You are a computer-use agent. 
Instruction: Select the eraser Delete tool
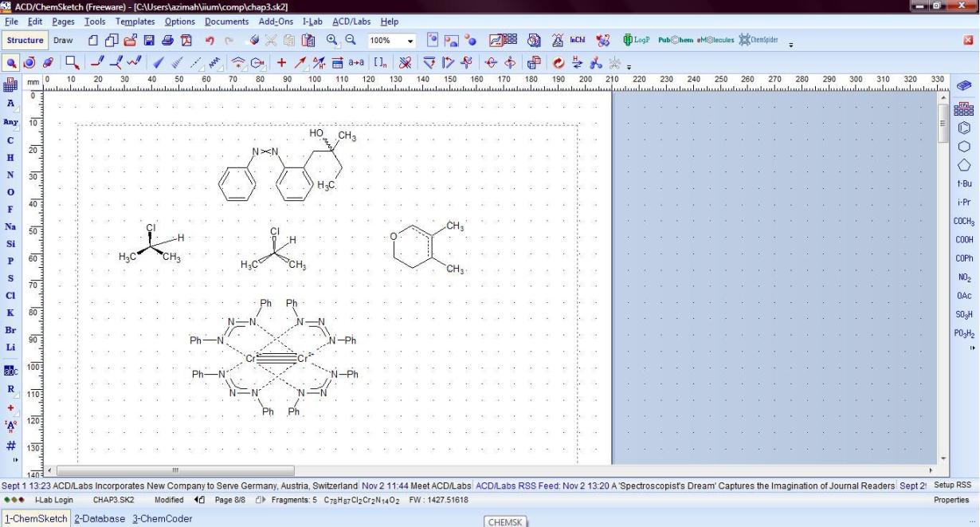254,40
